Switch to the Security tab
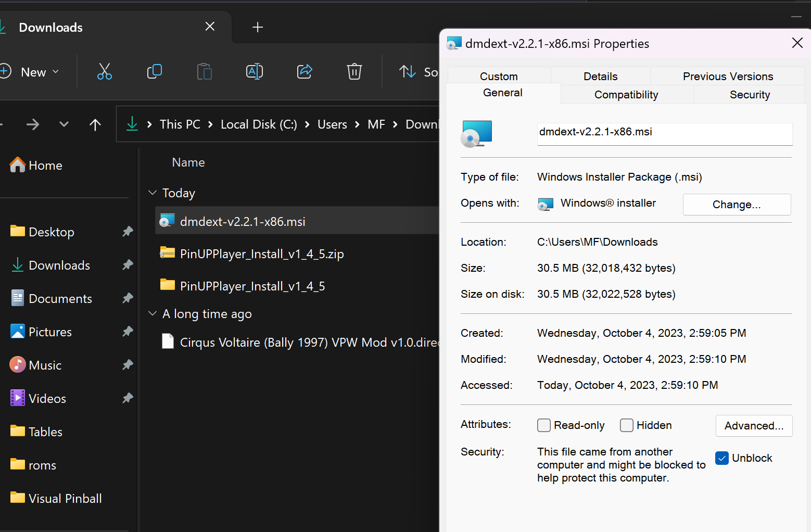The image size is (811, 532). tap(750, 94)
